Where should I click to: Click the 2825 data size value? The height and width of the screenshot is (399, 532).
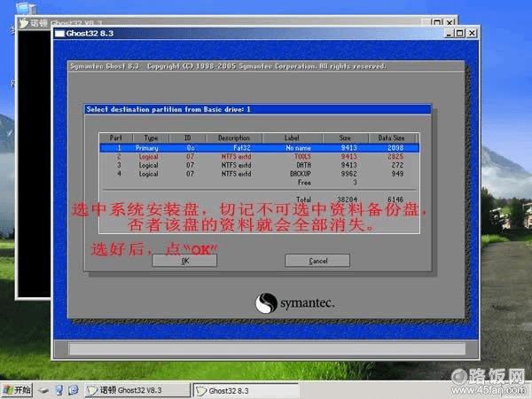click(395, 156)
